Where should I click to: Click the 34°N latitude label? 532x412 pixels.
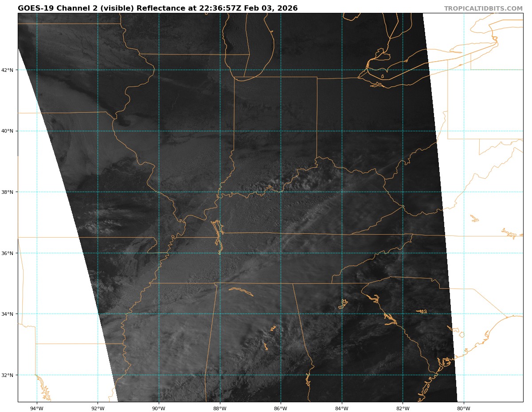(x=9, y=314)
